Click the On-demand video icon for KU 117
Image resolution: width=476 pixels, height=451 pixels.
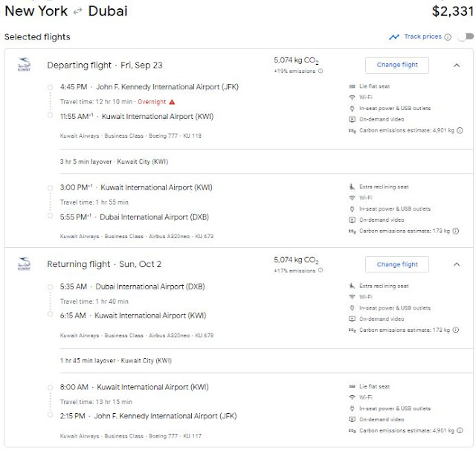[352, 420]
